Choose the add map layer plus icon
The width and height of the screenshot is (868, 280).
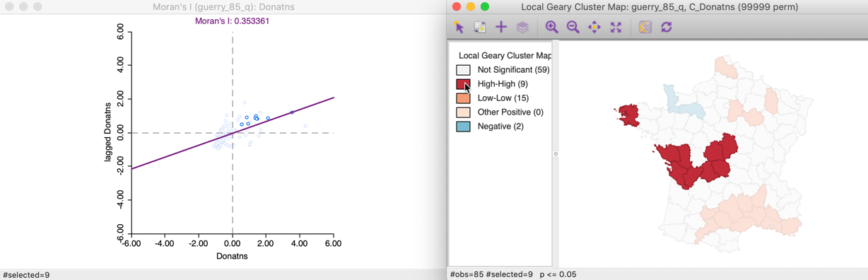click(500, 27)
